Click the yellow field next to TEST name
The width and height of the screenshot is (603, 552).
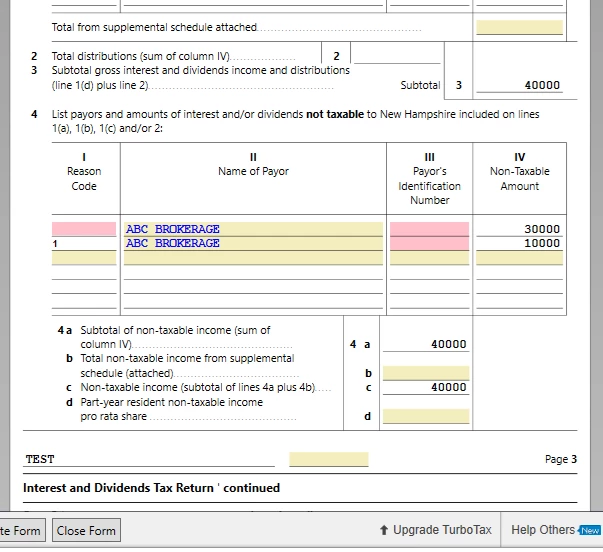[329, 459]
